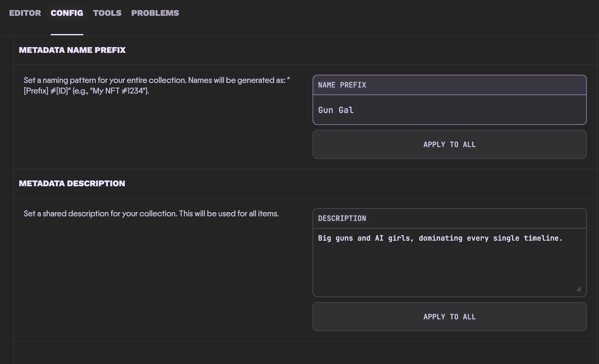
Task: Click the shared description help text
Action: click(x=151, y=214)
